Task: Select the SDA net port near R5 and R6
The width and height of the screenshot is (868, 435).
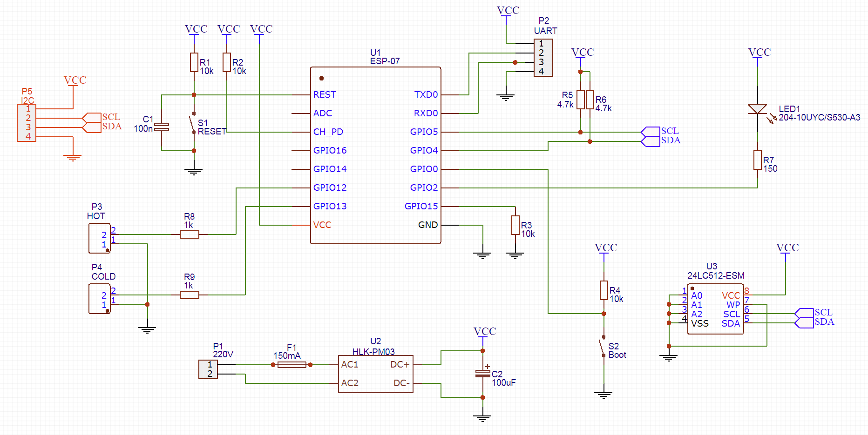Action: pos(651,141)
